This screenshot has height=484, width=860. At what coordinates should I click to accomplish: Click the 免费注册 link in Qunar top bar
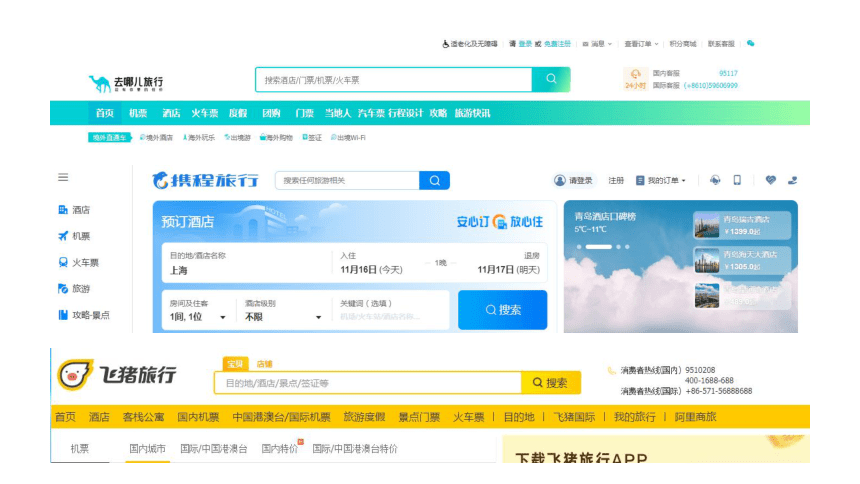tap(557, 44)
